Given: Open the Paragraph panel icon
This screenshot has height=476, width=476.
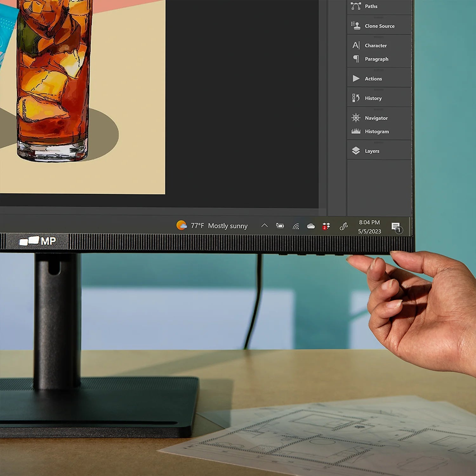Looking at the screenshot, I should (356, 59).
